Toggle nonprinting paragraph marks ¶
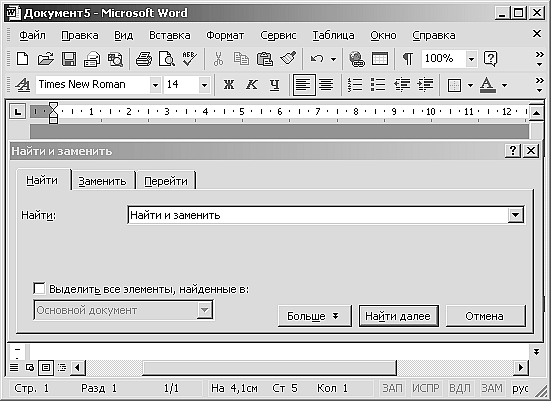Screen dimensions: 551x401 (408, 59)
